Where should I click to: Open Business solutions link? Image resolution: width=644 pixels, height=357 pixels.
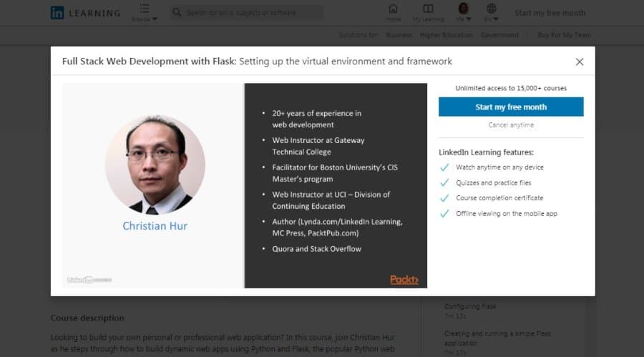[x=399, y=35]
